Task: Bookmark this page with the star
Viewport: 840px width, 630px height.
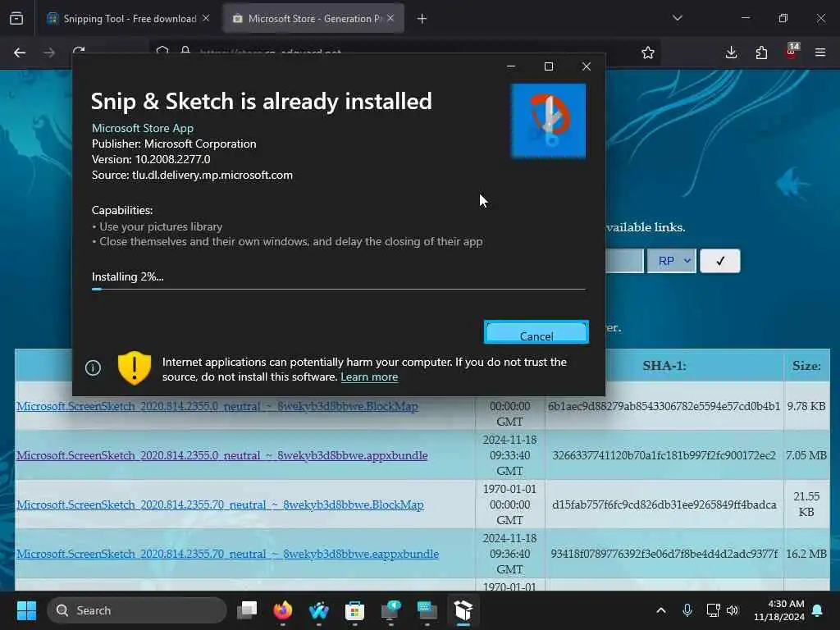Action: [x=648, y=52]
